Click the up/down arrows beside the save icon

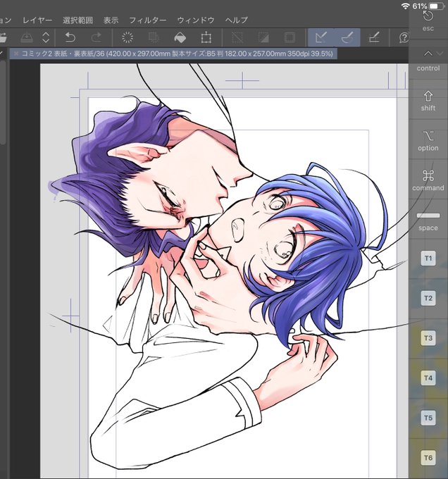click(x=46, y=37)
